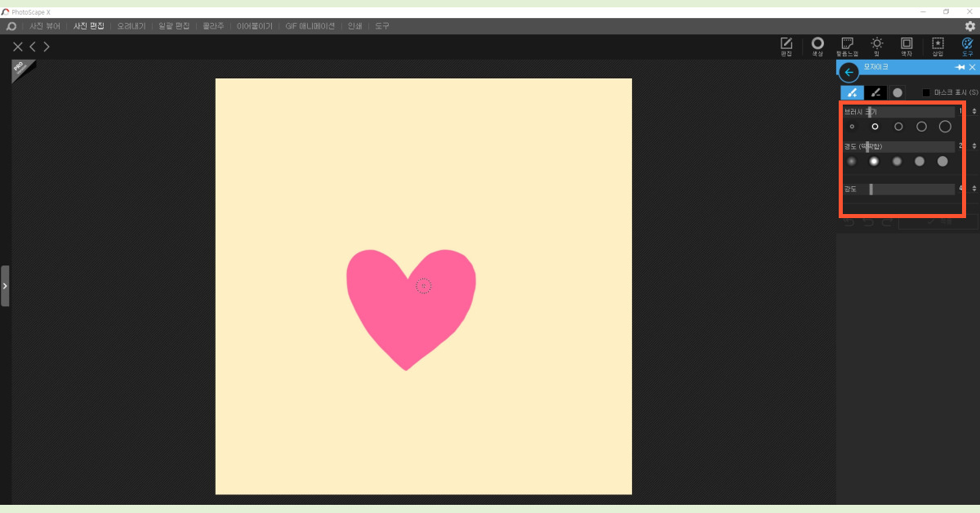This screenshot has width=980, height=513.
Task: Expand the left side panel chevron
Action: pyautogui.click(x=5, y=286)
